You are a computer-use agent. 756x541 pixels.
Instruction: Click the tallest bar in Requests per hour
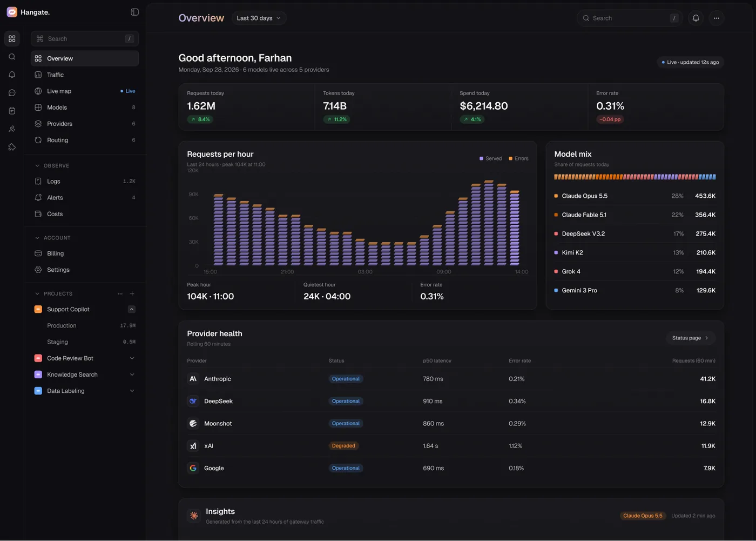(x=489, y=223)
